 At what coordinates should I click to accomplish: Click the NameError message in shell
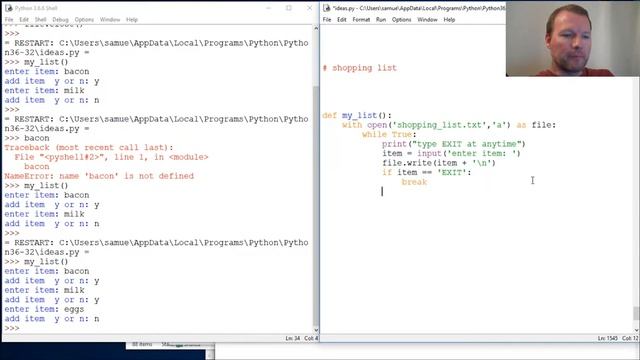pos(99,176)
